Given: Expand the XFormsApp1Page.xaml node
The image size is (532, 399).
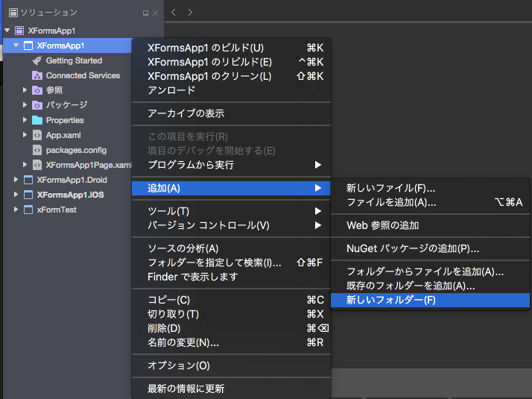Looking at the screenshot, I should 25,165.
